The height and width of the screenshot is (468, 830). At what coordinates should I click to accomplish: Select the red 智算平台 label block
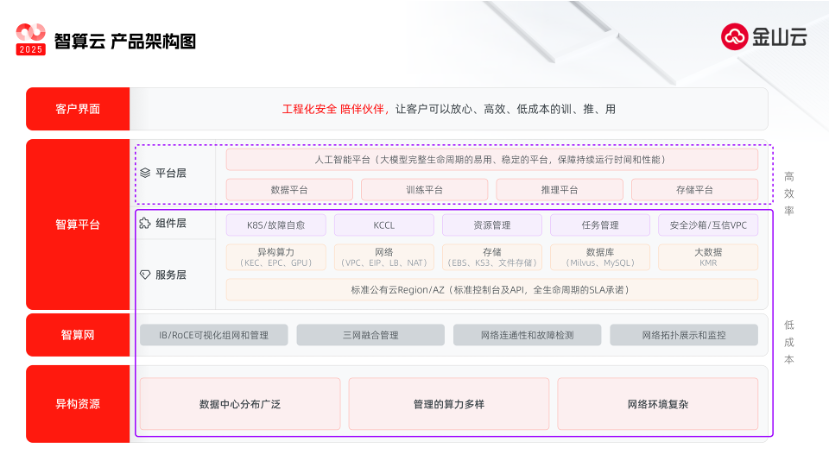[77, 224]
